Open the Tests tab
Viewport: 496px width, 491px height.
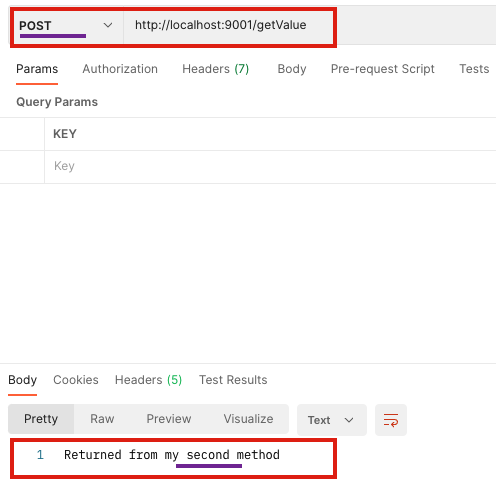pos(474,69)
